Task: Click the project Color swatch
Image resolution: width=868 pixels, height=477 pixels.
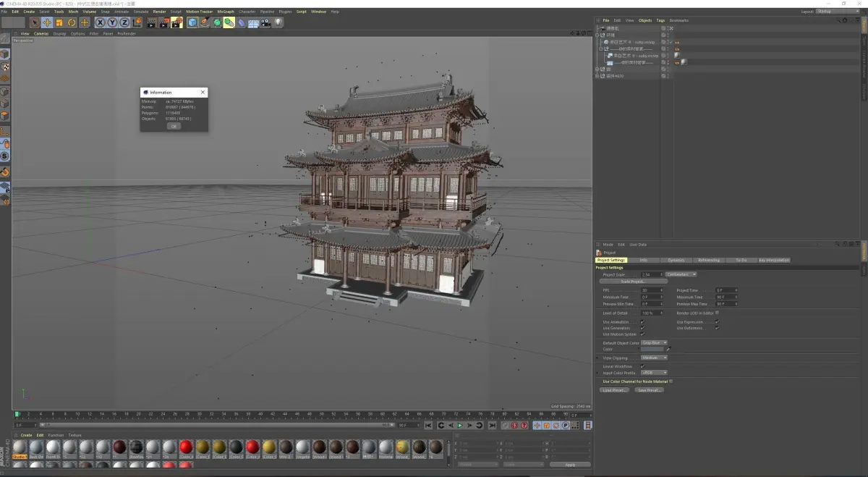Action: pyautogui.click(x=652, y=350)
